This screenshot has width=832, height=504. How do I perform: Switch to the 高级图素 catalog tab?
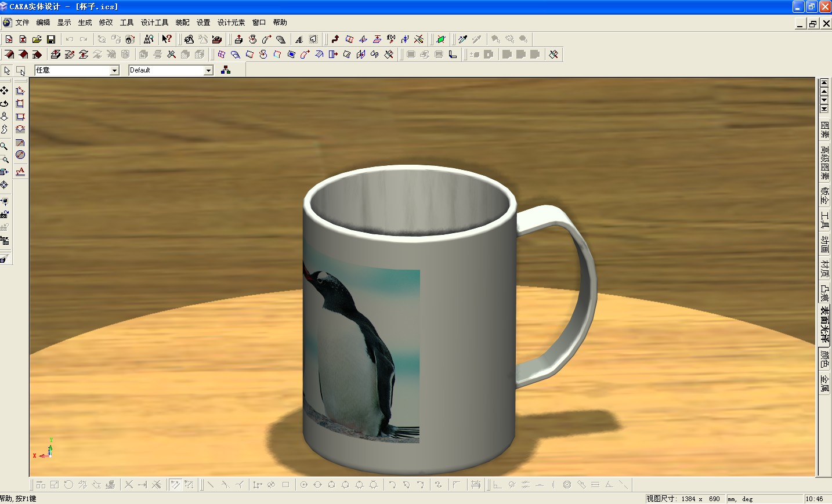(x=824, y=162)
